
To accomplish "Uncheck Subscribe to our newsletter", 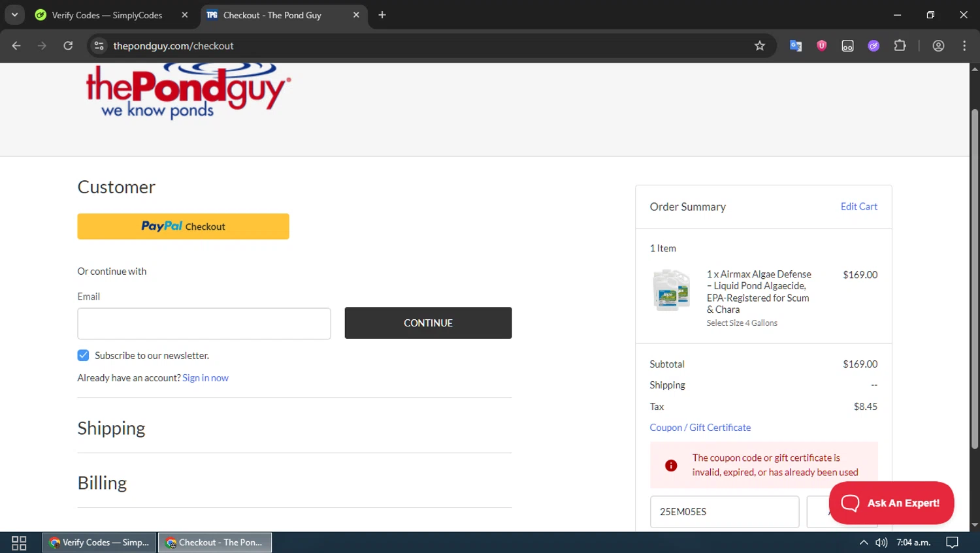I will click(83, 355).
